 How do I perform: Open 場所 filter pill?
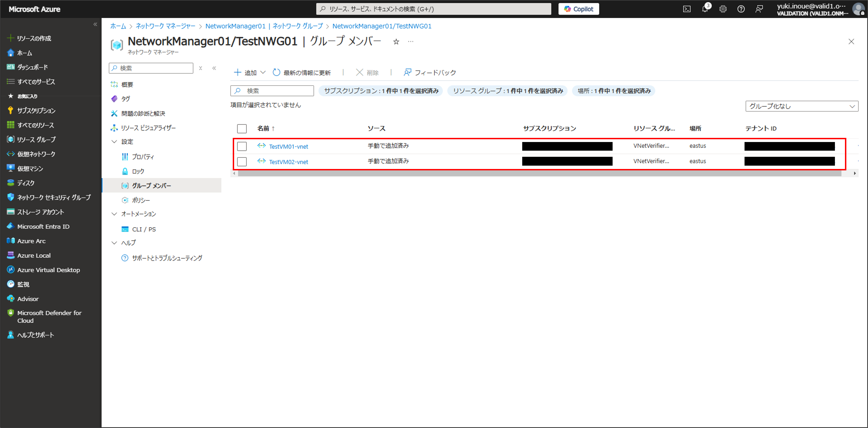point(614,91)
